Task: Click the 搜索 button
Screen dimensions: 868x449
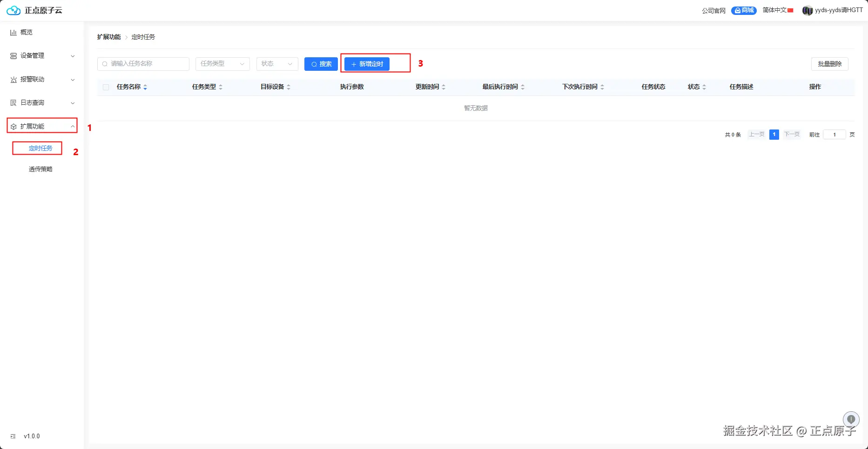Action: [x=321, y=64]
